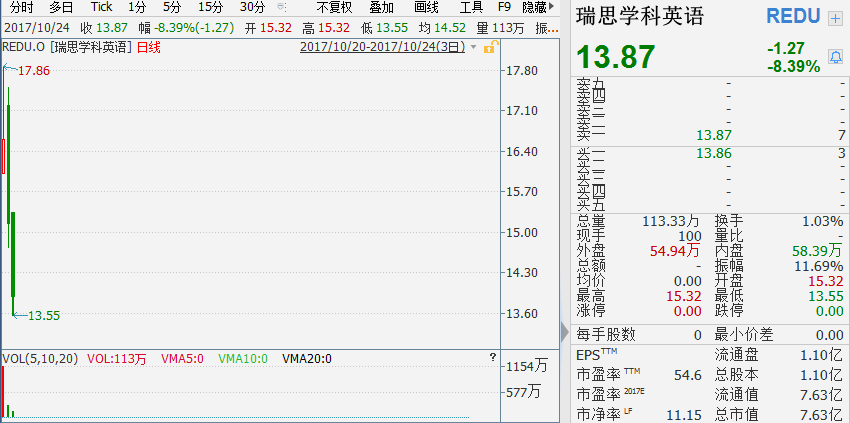Set a price alert with bell icon

pos(836,56)
